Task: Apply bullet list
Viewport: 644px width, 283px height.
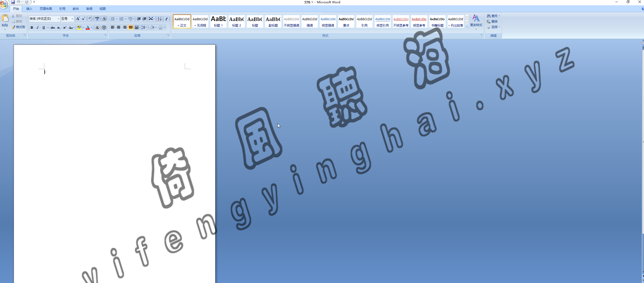Action: [113, 19]
